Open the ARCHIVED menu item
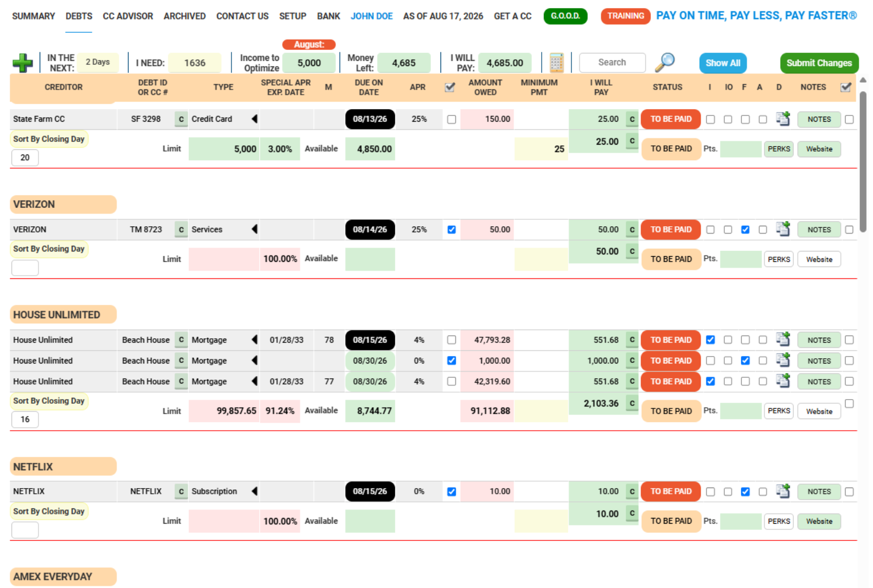 (184, 16)
